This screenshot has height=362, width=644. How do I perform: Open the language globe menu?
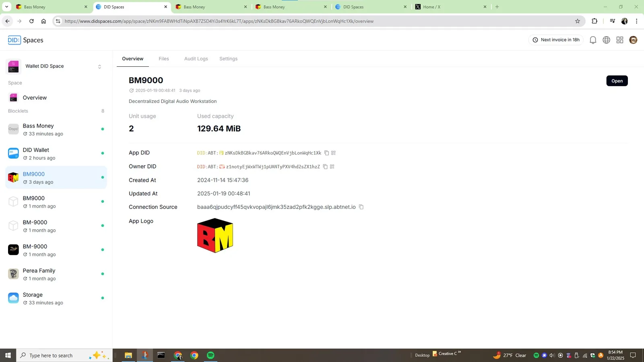606,40
